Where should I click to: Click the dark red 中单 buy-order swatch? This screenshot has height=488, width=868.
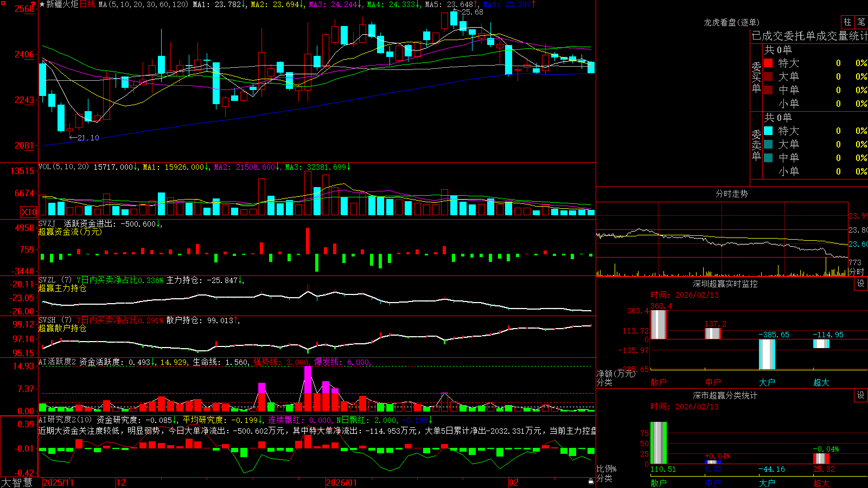pos(768,90)
